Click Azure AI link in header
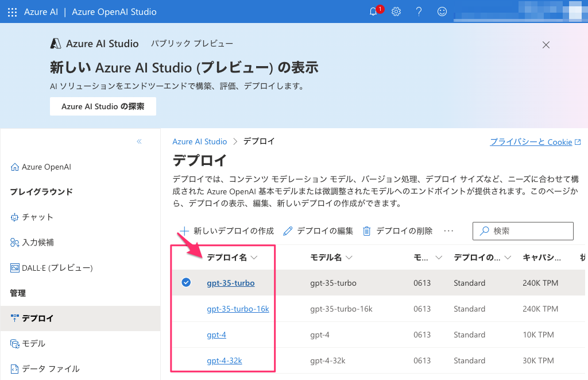This screenshot has width=588, height=380. pyautogui.click(x=41, y=12)
